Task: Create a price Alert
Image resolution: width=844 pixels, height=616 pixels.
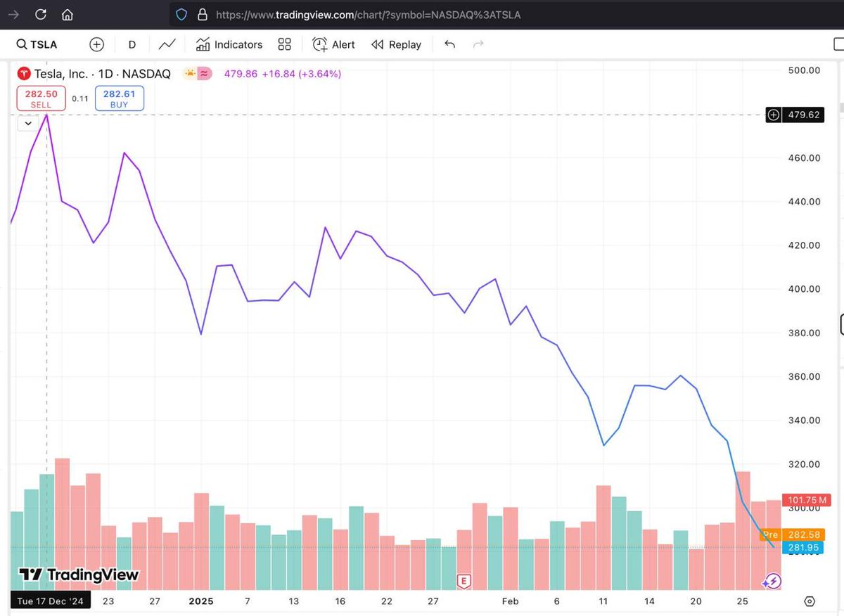Action: [x=334, y=44]
